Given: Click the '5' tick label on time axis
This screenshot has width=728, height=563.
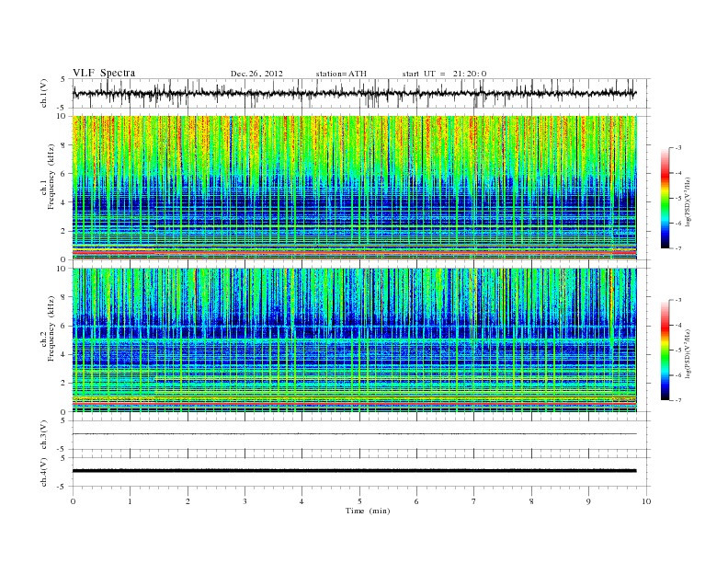Looking at the screenshot, I should point(359,501).
